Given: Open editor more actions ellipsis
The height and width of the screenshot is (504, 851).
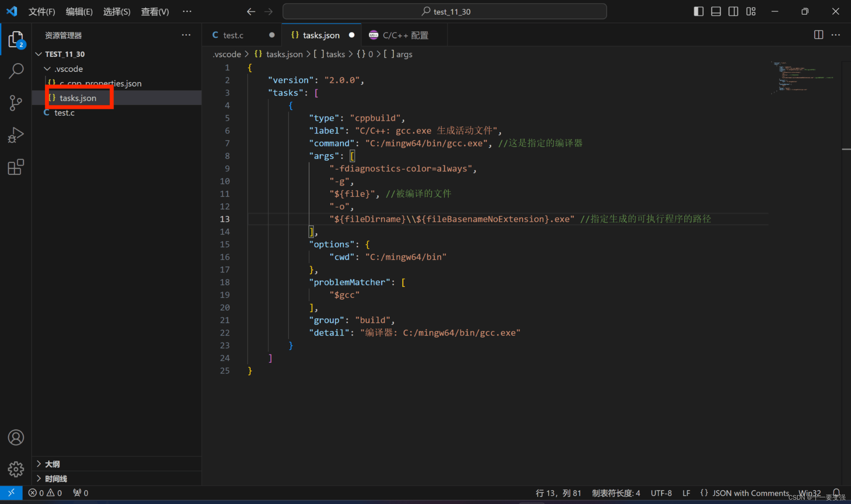Looking at the screenshot, I should (x=835, y=35).
